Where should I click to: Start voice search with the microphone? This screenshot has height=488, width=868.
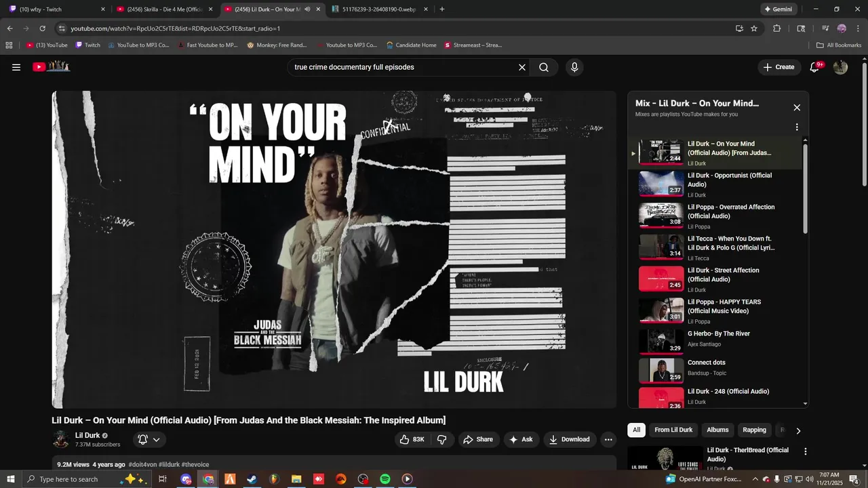click(x=574, y=67)
